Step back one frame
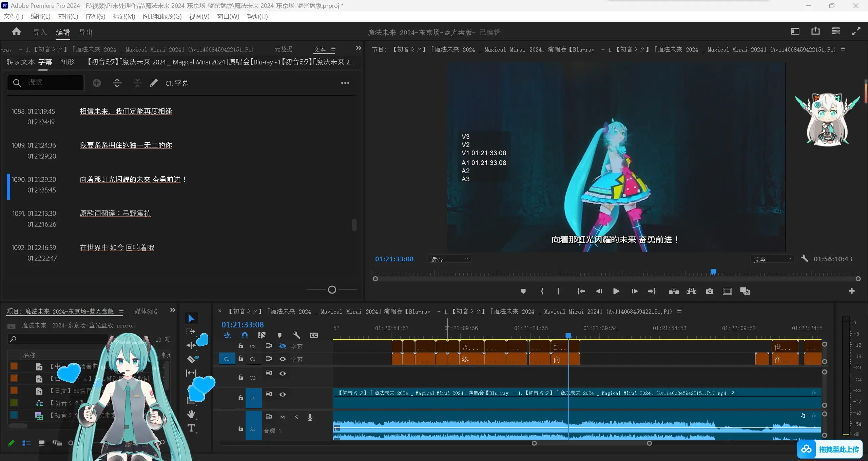 [x=599, y=291]
